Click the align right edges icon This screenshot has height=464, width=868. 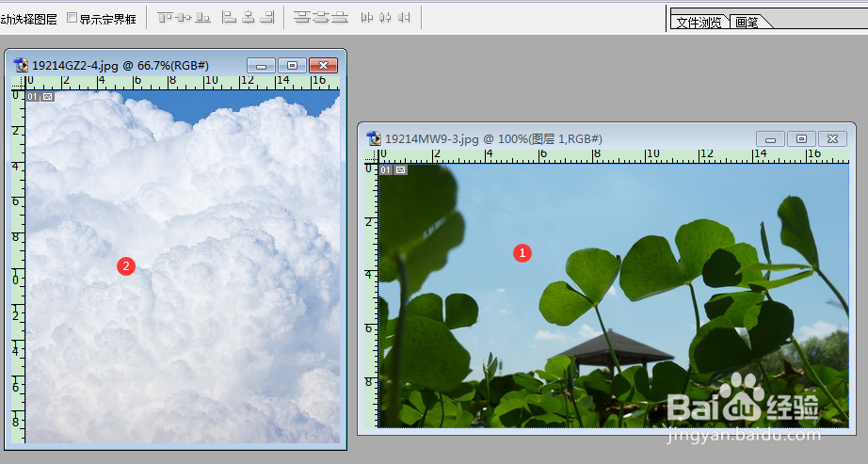pyautogui.click(x=267, y=18)
